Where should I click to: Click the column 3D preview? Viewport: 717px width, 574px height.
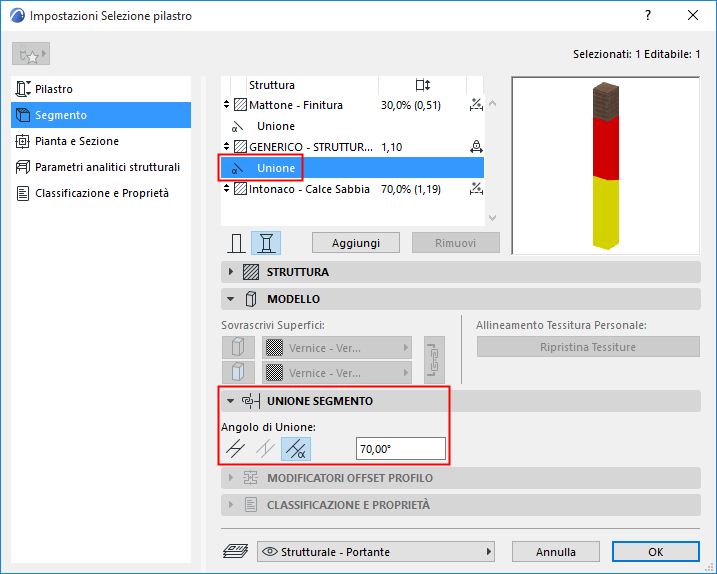pos(605,166)
